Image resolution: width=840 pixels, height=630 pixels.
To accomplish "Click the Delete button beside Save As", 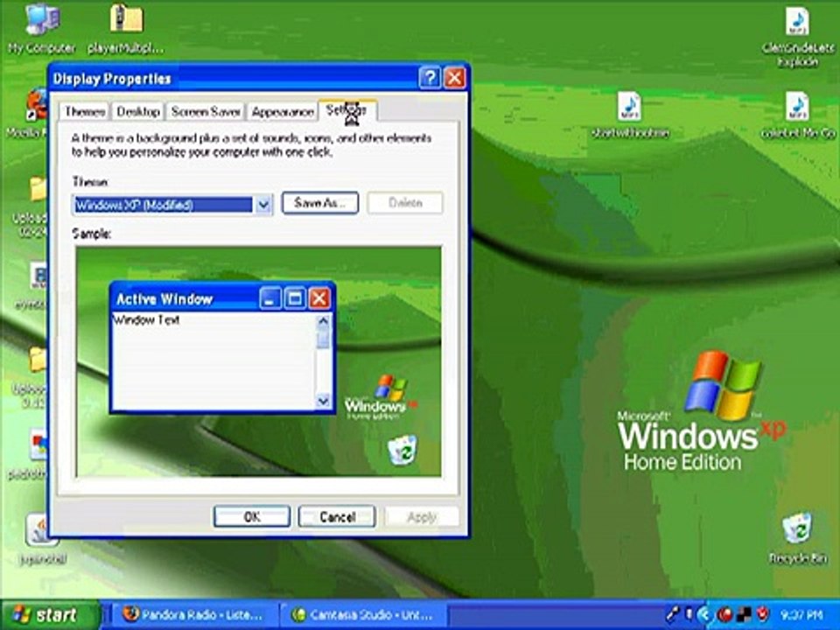I will 405,203.
